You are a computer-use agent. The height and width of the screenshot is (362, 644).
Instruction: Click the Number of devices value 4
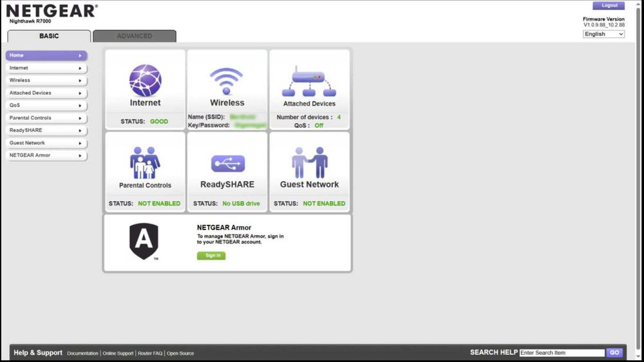click(339, 117)
